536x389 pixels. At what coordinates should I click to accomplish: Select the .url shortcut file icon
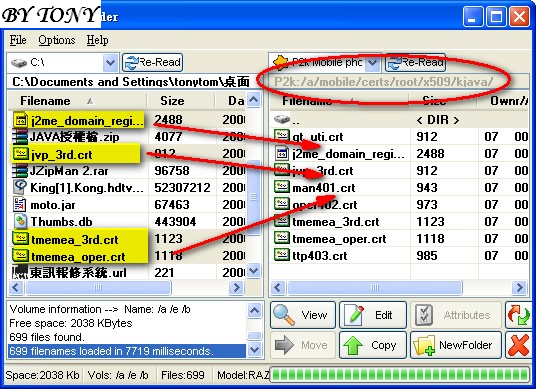pyautogui.click(x=20, y=272)
